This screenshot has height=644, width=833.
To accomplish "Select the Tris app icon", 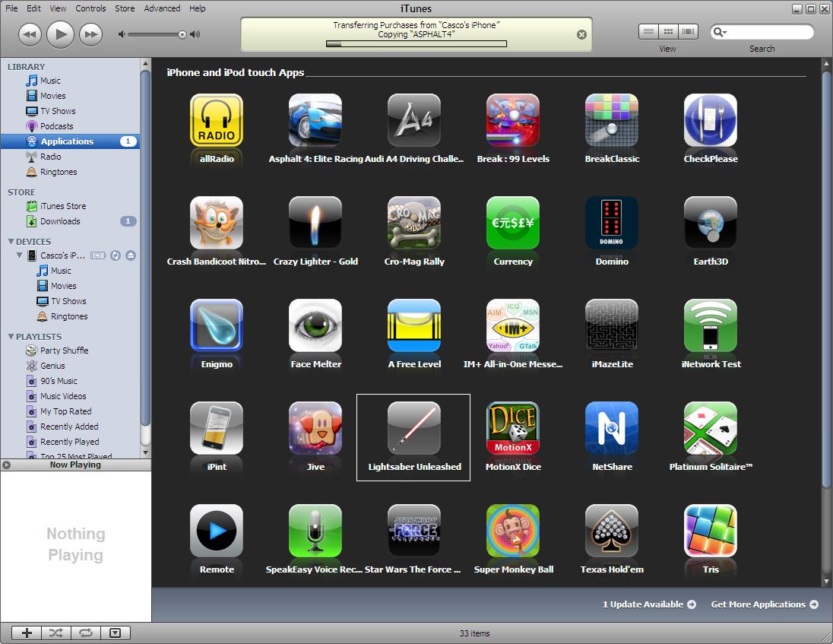I will 711,530.
